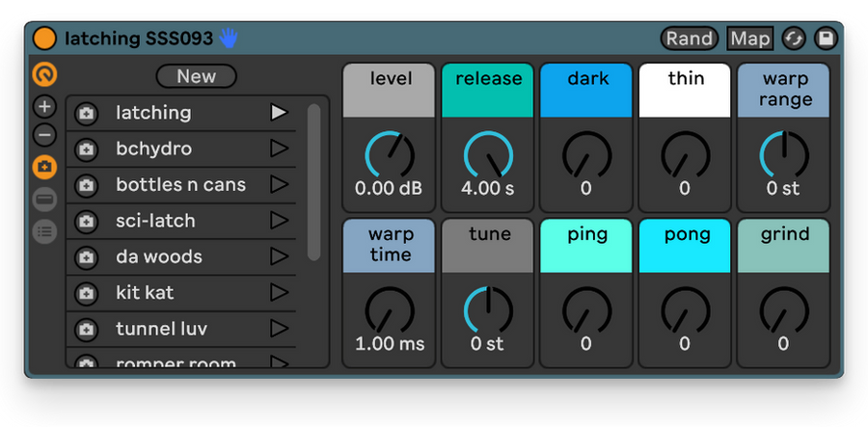This screenshot has height=427, width=868.
Task: Save the preset with the disk icon
Action: click(x=826, y=39)
